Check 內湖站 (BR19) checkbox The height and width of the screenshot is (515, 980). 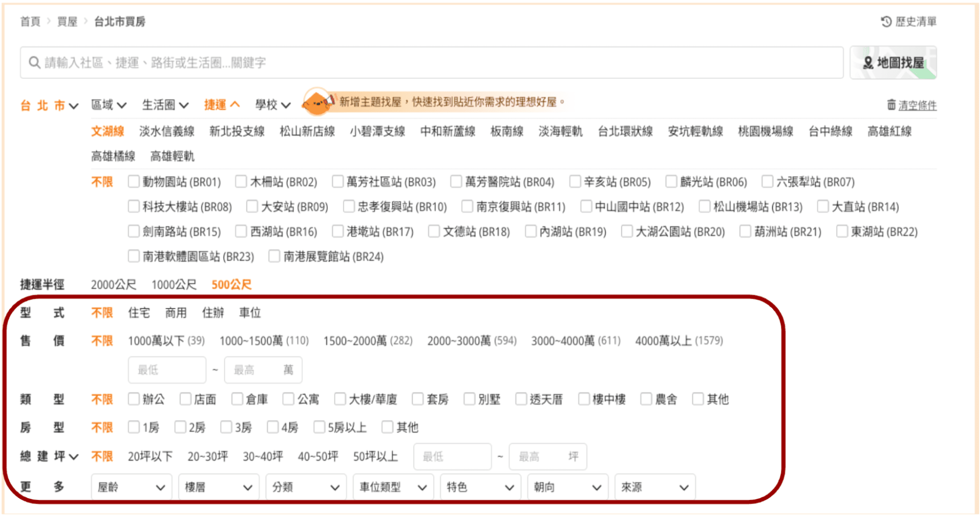(x=530, y=231)
